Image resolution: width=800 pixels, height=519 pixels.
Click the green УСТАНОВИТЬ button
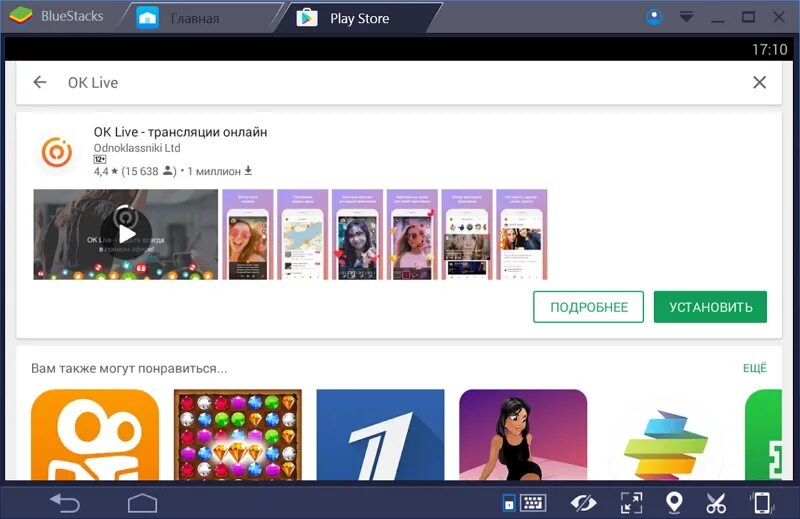point(710,307)
